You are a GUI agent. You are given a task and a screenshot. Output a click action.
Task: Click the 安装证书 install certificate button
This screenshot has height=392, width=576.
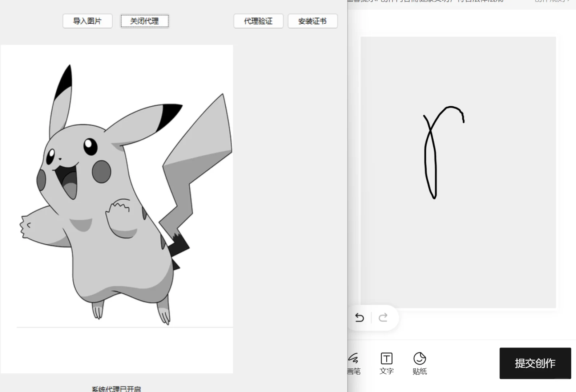click(313, 21)
